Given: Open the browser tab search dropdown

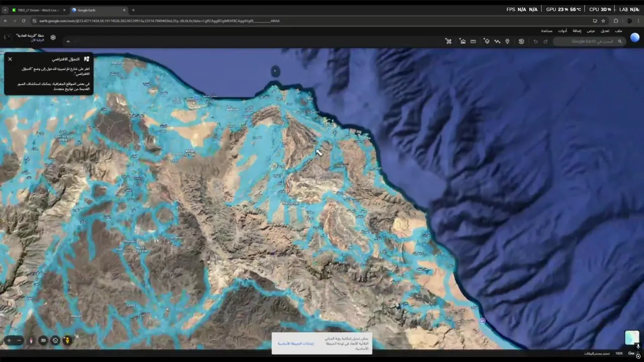Looking at the screenshot, I should (5, 10).
